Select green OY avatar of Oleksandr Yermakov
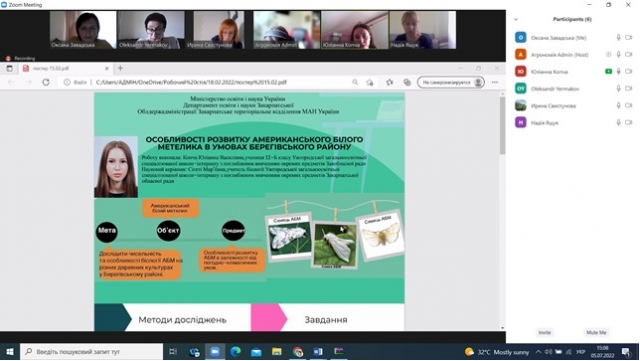Screen dimensions: 640x361 [x=520, y=89]
